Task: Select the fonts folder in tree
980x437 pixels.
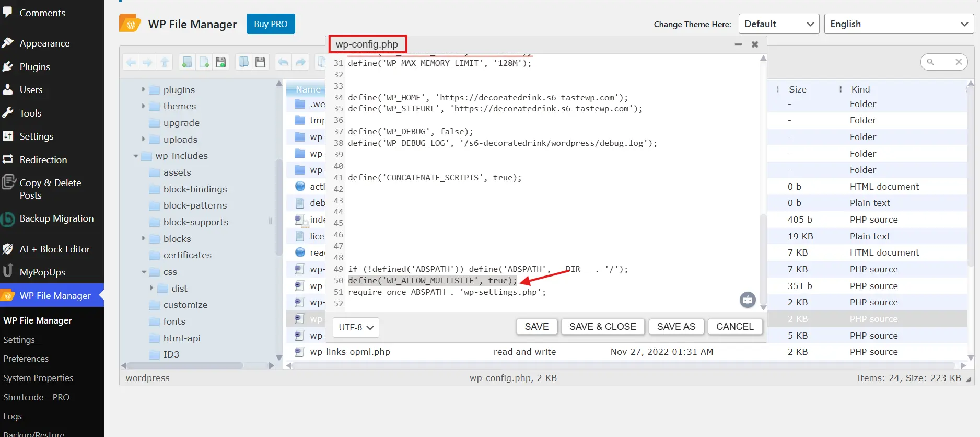Action: coord(174,321)
